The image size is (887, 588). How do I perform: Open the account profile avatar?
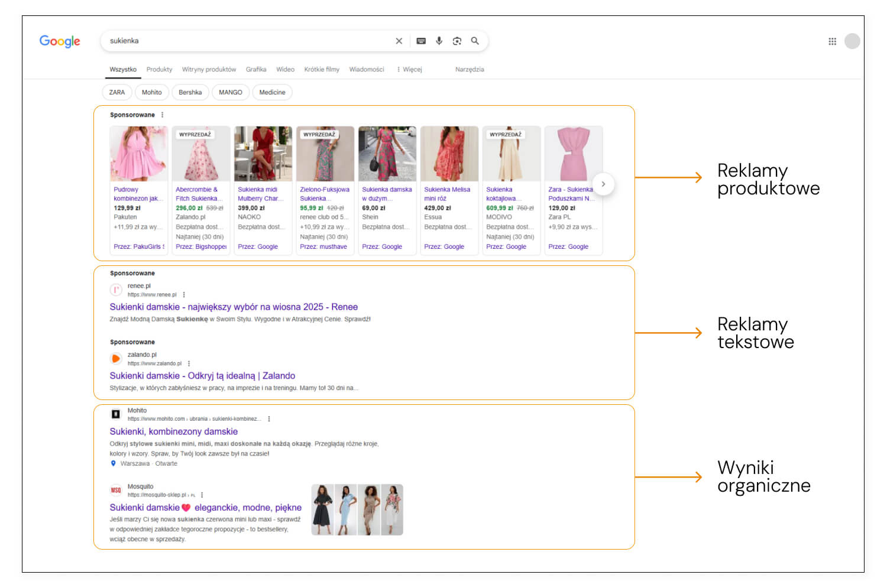[x=852, y=41]
